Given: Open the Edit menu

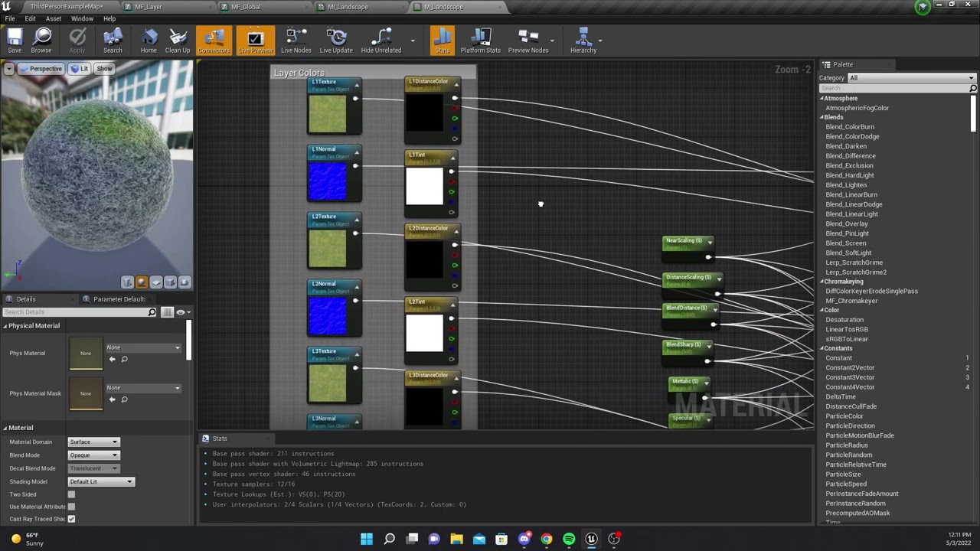Looking at the screenshot, I should [x=31, y=18].
